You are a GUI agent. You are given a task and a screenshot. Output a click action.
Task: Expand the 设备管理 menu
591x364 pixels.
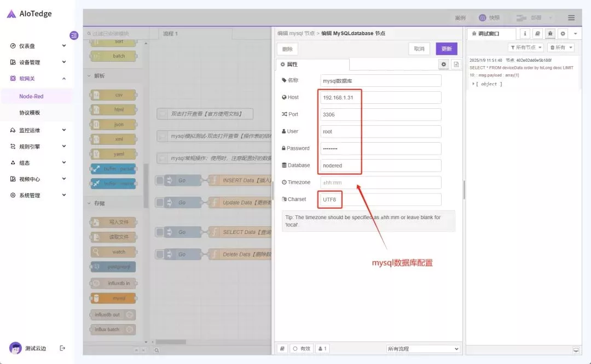[x=37, y=62]
